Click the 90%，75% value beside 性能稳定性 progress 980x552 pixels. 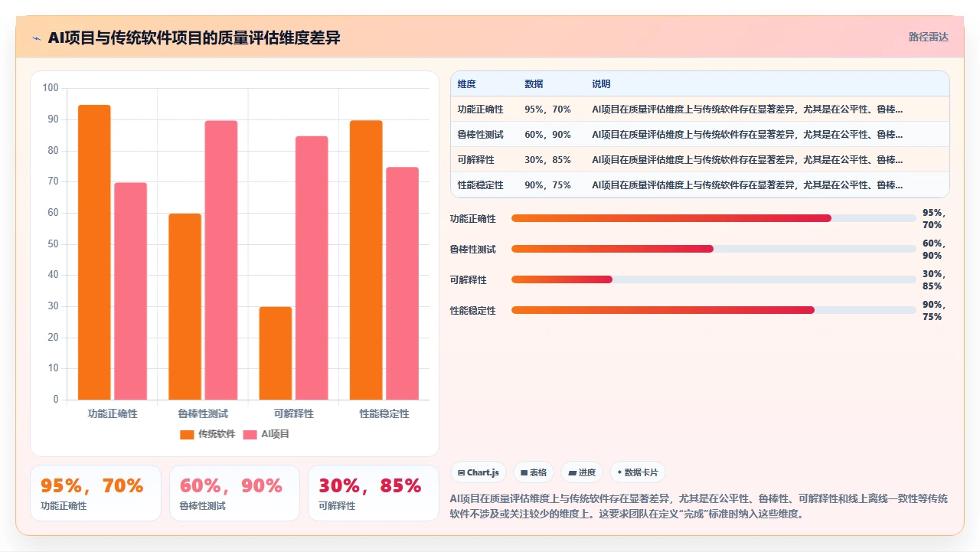[934, 310]
